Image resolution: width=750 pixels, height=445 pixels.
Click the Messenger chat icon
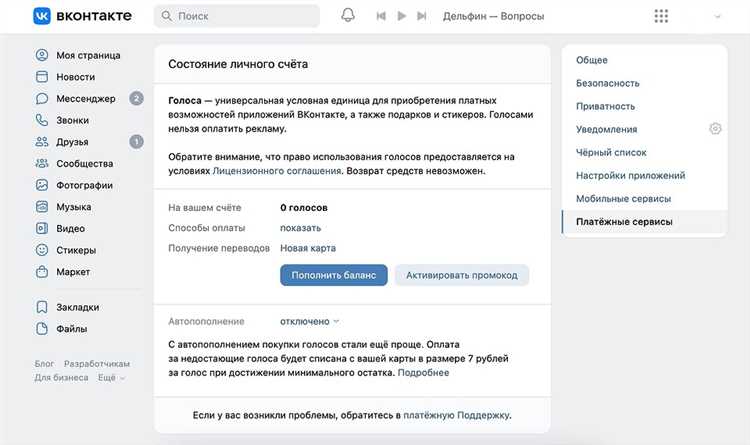(x=42, y=99)
